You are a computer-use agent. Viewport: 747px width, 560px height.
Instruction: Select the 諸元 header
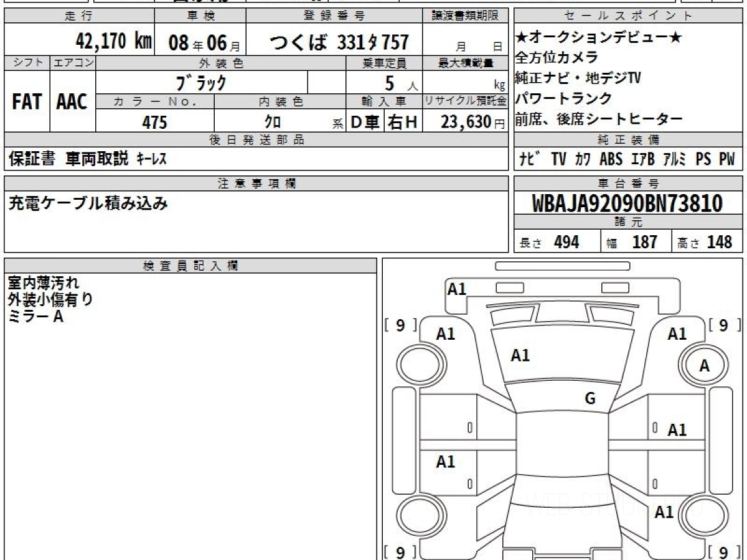coord(629,222)
